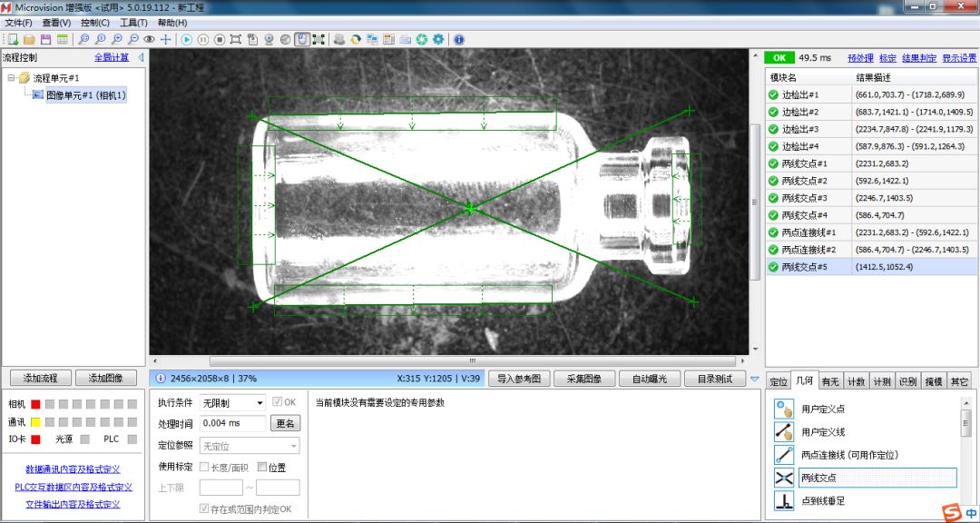Click the 1:1 actual size magnifier icon
Image resolution: width=980 pixels, height=523 pixels.
100,39
